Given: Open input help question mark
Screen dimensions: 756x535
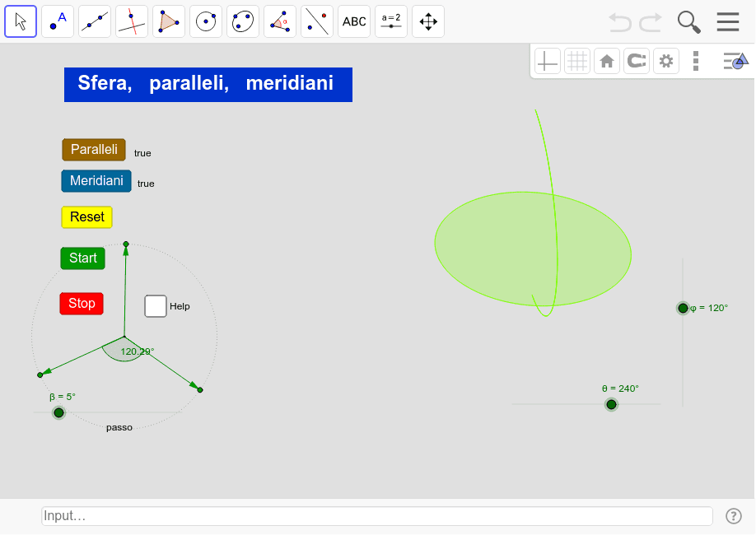Looking at the screenshot, I should click(734, 516).
